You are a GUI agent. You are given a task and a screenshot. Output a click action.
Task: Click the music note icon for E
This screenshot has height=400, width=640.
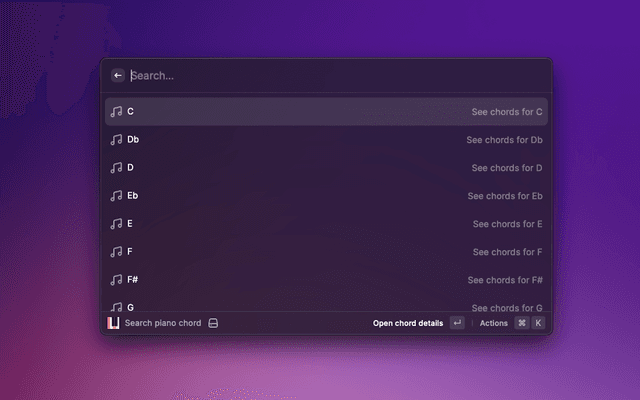(116, 224)
